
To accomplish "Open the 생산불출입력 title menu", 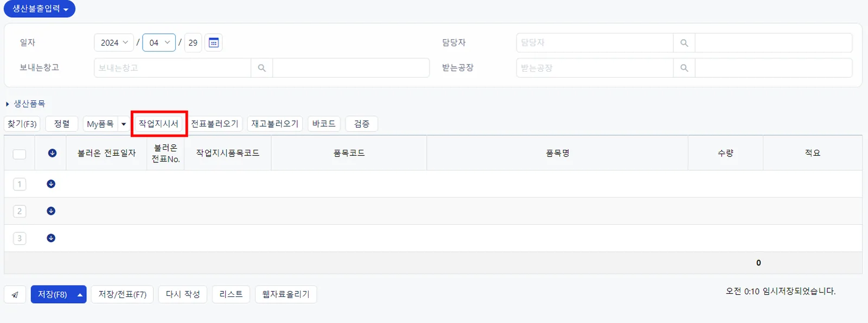I will (x=40, y=9).
